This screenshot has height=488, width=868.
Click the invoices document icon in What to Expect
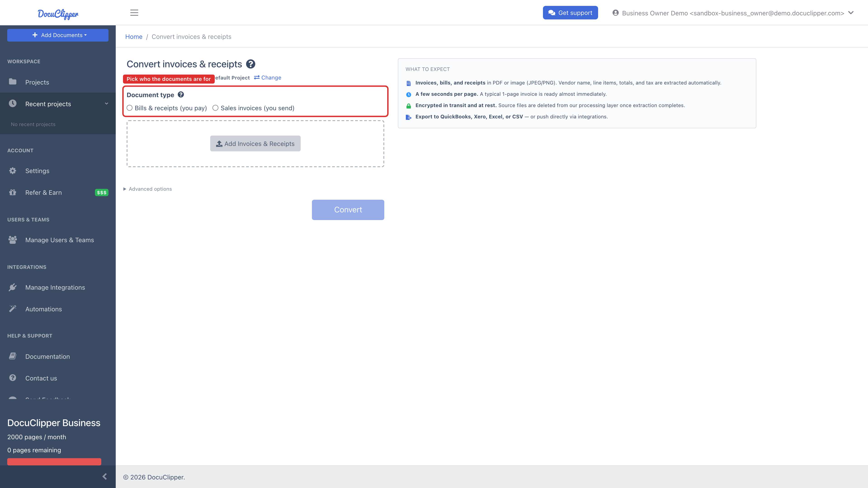point(408,83)
